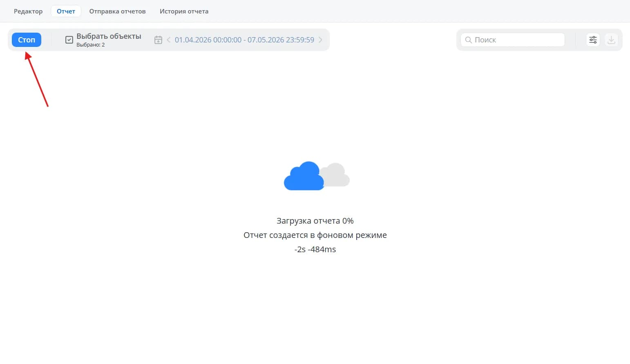Click the magnifier icon in search field
This screenshot has height=364, width=630.
pyautogui.click(x=469, y=40)
